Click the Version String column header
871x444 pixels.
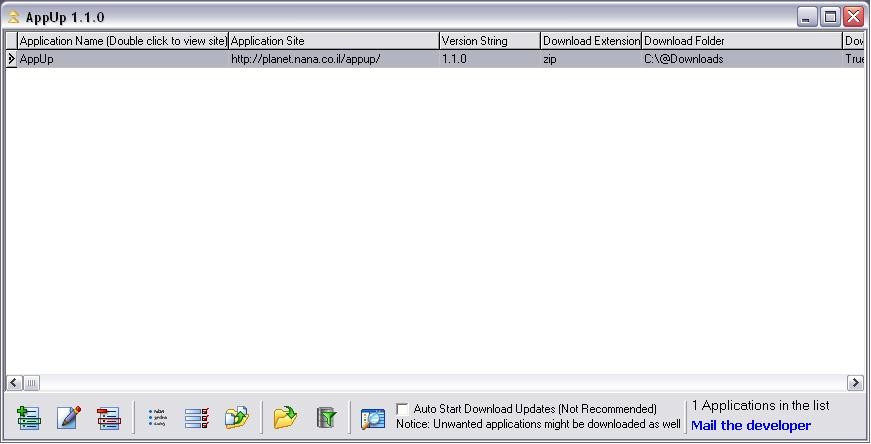(490, 41)
